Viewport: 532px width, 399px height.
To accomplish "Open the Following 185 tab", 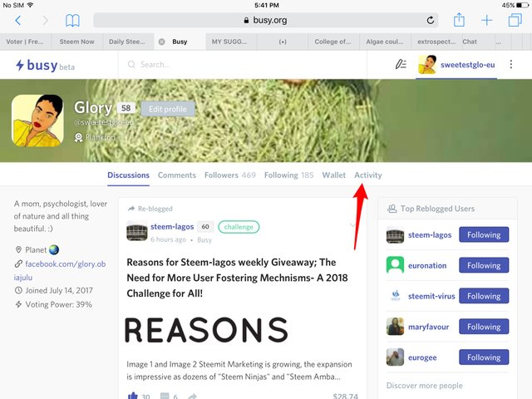I will coord(288,175).
